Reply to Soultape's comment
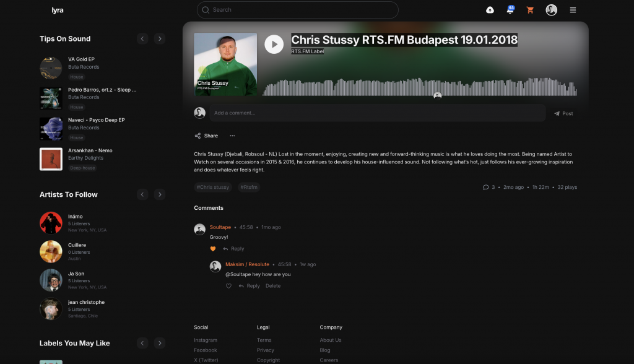Image resolution: width=634 pixels, height=364 pixels. pyautogui.click(x=234, y=249)
